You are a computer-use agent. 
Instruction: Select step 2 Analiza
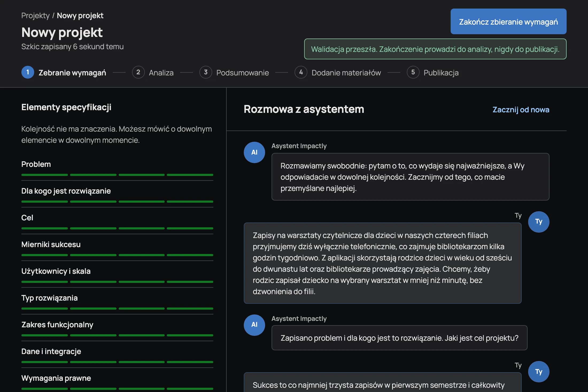point(153,72)
